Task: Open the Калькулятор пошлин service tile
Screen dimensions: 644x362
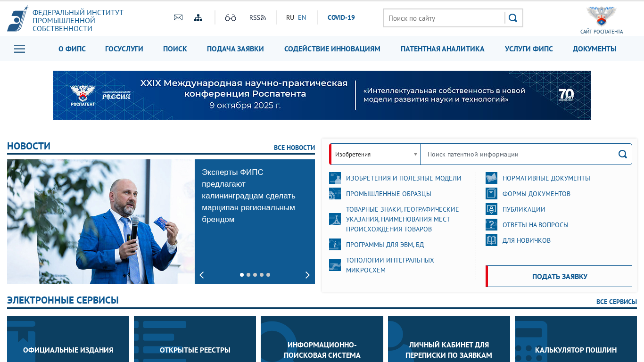Action: pyautogui.click(x=576, y=339)
